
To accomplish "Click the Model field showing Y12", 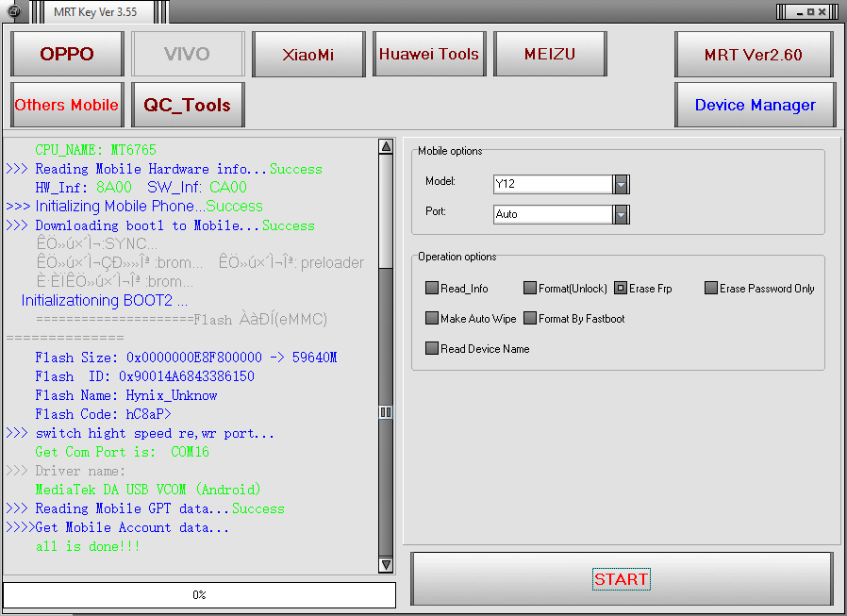I will click(x=553, y=184).
